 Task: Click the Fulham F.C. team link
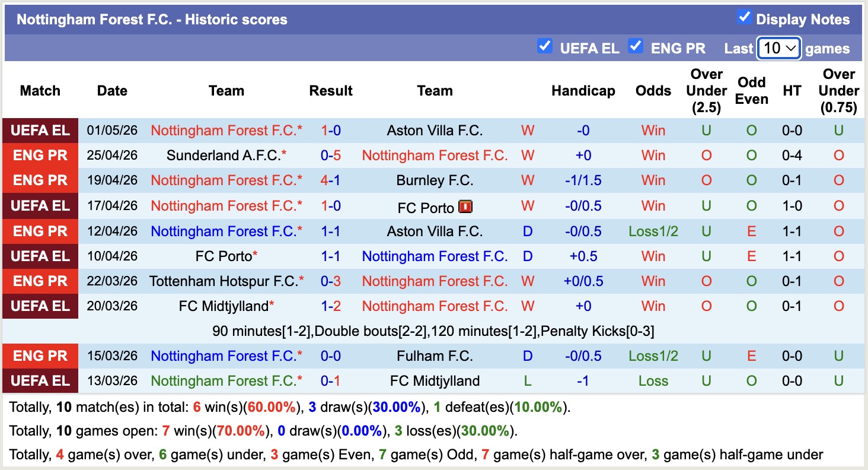[x=435, y=356]
